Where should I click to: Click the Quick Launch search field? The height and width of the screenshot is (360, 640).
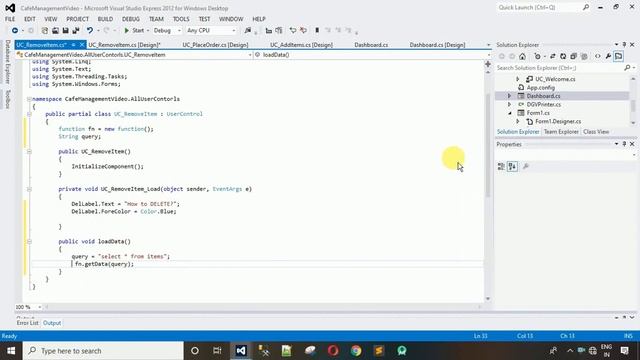539,7
